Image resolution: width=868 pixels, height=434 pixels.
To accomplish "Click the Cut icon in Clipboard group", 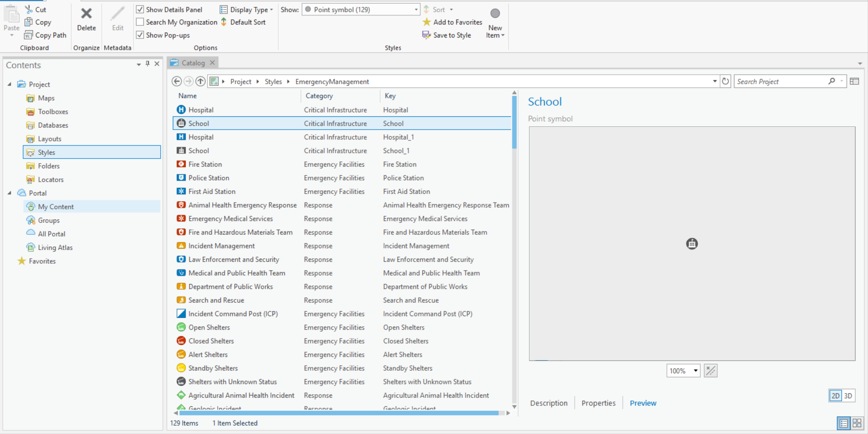I will pos(29,10).
